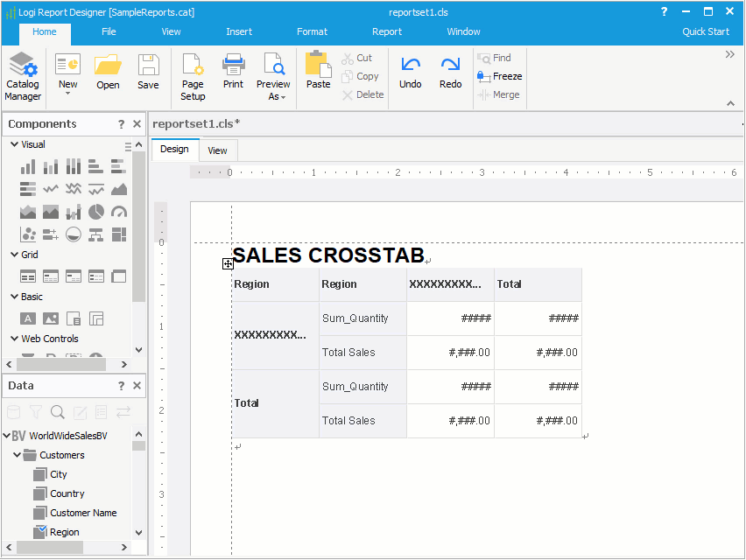Open Page Setup dialog

193,76
